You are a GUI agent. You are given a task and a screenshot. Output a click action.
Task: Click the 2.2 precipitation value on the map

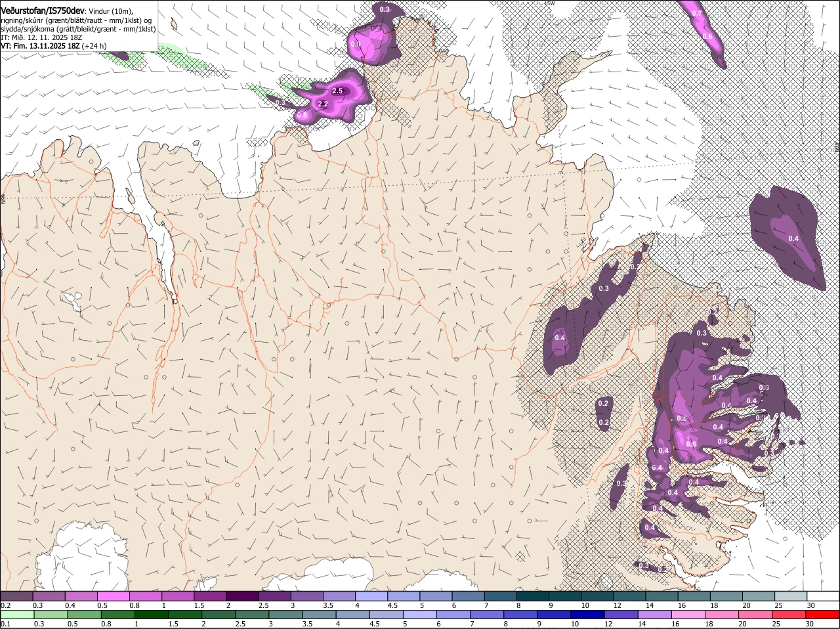[x=323, y=104]
